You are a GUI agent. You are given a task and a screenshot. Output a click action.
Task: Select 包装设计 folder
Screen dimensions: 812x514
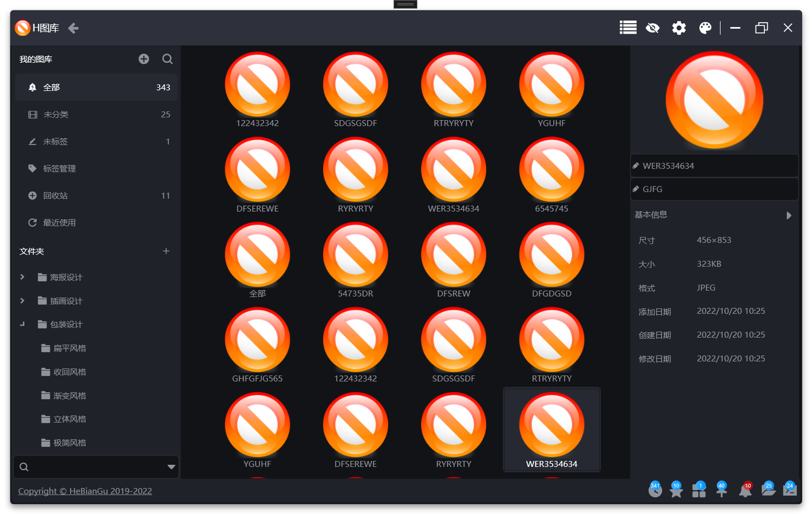[60, 324]
